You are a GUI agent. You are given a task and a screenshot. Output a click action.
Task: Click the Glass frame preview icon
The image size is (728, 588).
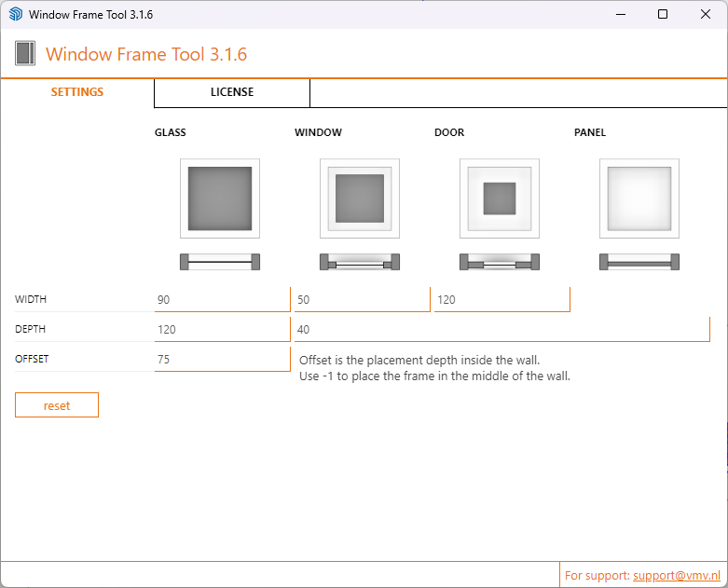220,198
